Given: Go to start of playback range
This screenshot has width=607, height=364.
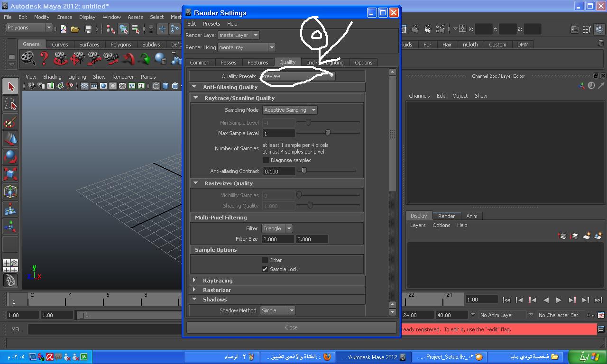Looking at the screenshot, I should (x=506, y=300).
